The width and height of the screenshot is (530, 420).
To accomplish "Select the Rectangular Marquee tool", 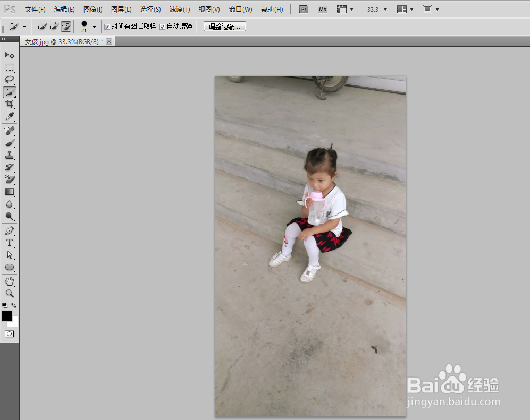I will (x=10, y=67).
